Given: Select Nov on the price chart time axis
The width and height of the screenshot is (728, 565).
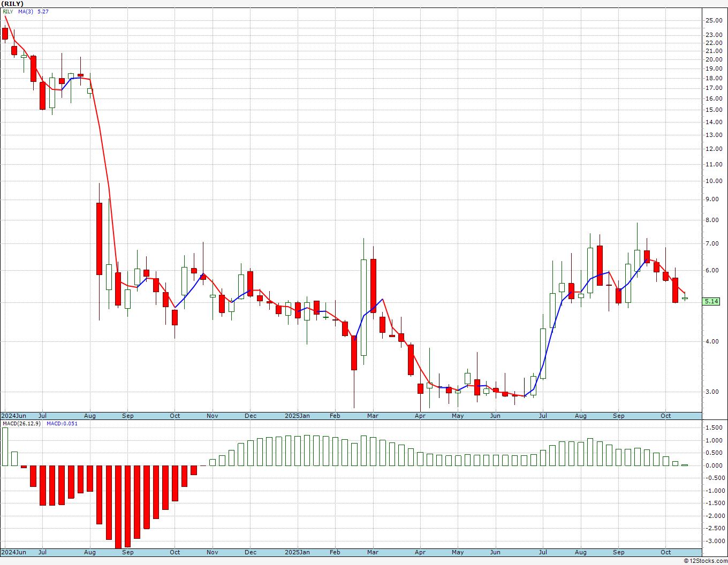Looking at the screenshot, I should coord(213,416).
